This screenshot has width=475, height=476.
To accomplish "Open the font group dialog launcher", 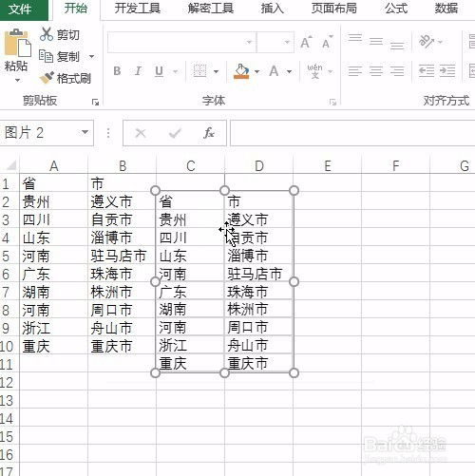I will point(332,102).
